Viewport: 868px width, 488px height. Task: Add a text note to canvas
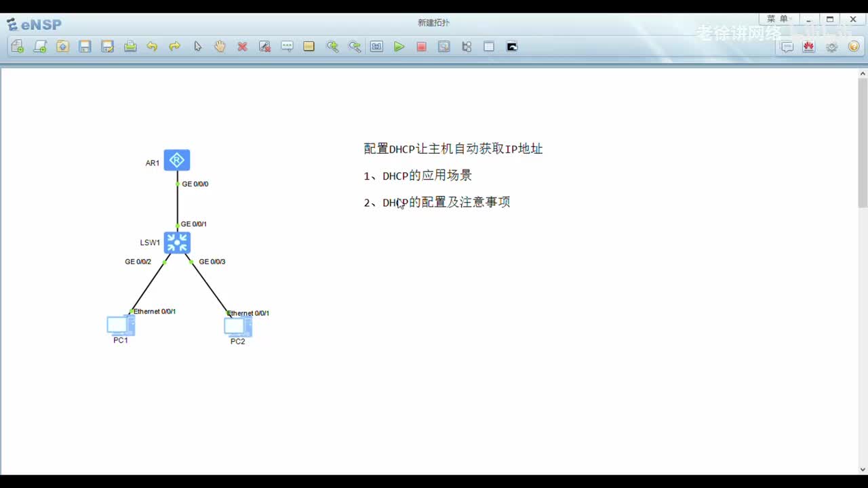coord(287,47)
